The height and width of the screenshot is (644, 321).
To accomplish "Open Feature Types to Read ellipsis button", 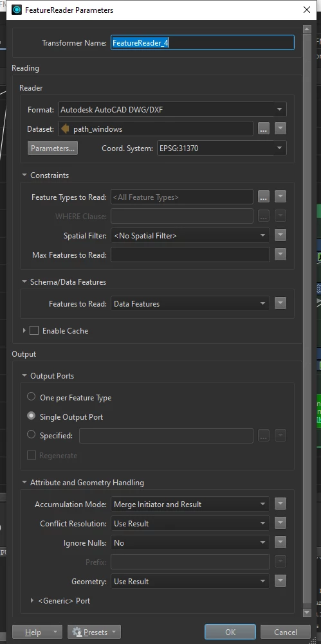I will [264, 197].
